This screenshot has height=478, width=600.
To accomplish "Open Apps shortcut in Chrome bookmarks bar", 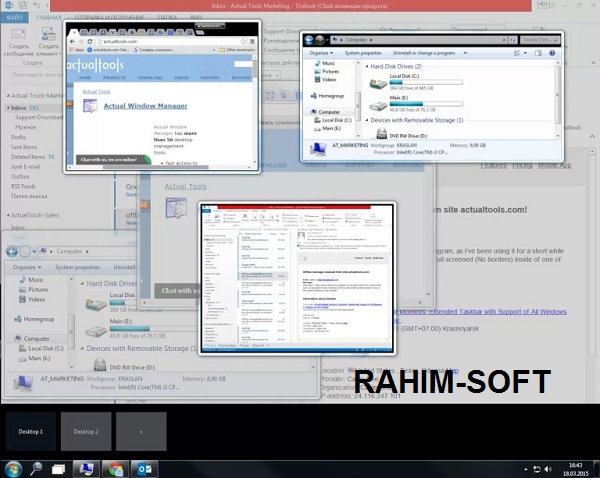I will click(x=76, y=50).
